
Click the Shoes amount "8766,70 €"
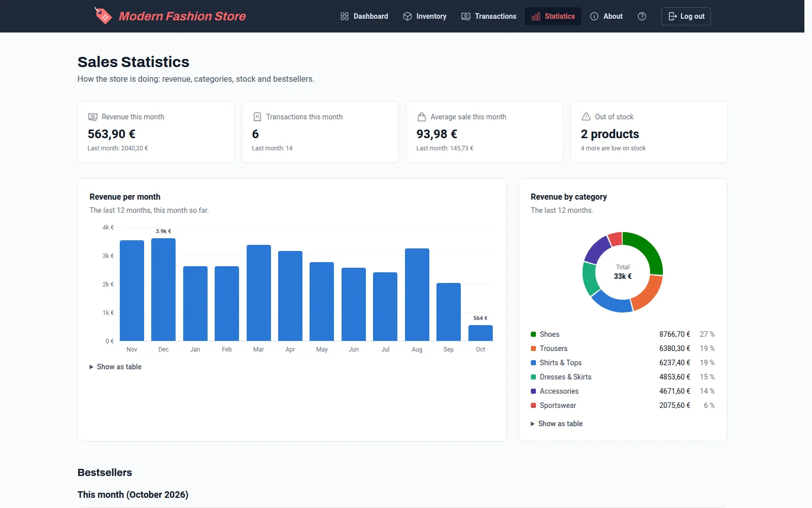675,334
